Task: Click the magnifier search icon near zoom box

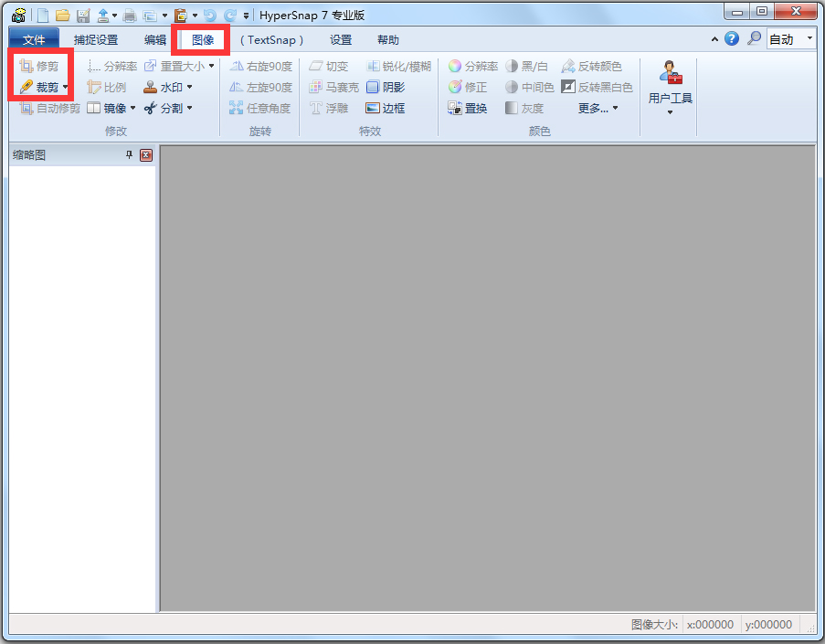Action: pyautogui.click(x=754, y=38)
